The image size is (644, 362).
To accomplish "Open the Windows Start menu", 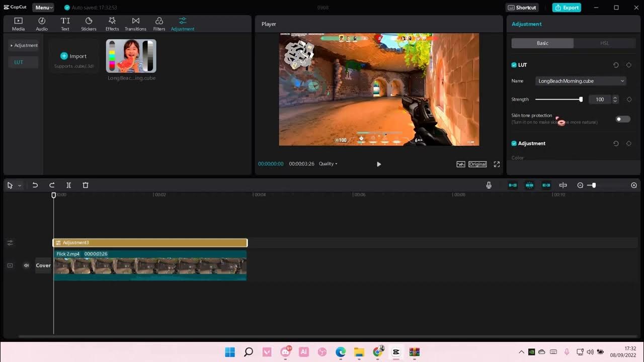I will click(x=230, y=352).
